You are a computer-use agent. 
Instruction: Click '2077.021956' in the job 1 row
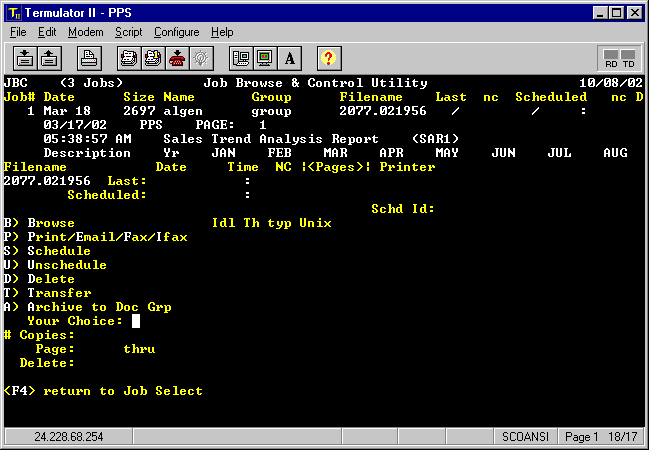383,111
